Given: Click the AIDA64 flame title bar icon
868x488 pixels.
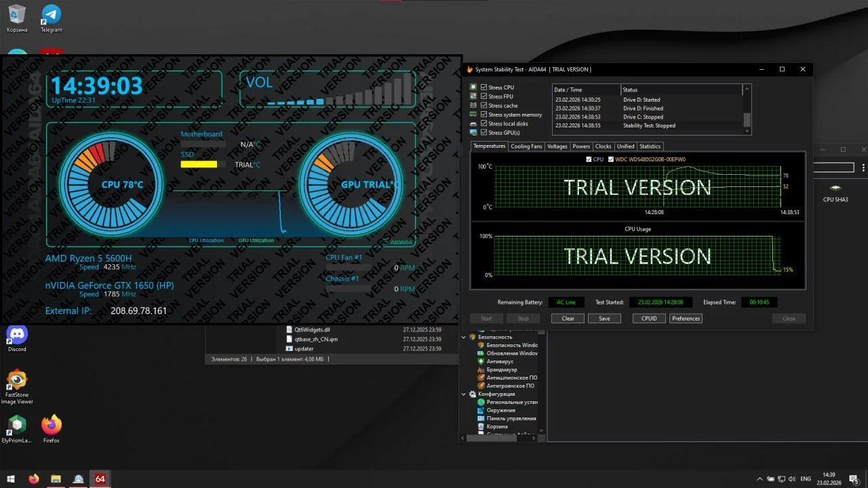Looking at the screenshot, I should 469,69.
